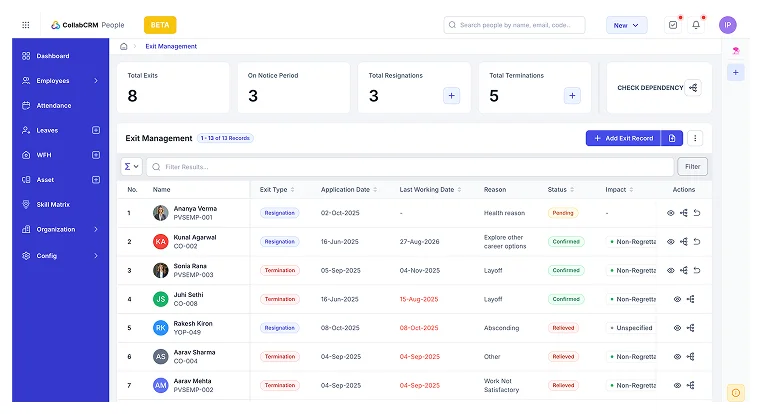Open Attendance in the sidebar
762x414 pixels.
(54, 105)
